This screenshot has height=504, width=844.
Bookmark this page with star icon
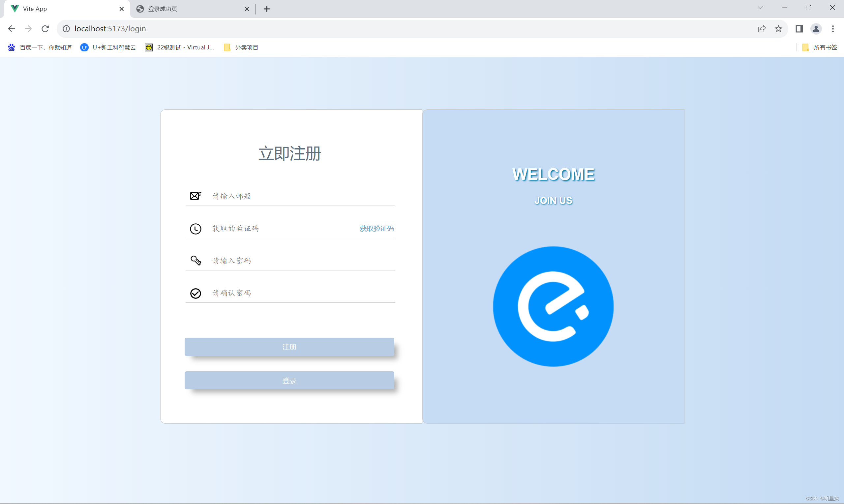[778, 29]
